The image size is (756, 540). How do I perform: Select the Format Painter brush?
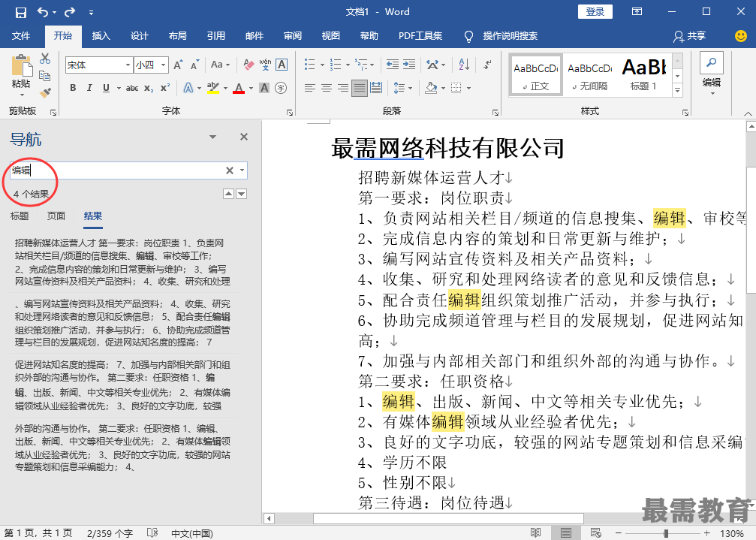pos(45,92)
